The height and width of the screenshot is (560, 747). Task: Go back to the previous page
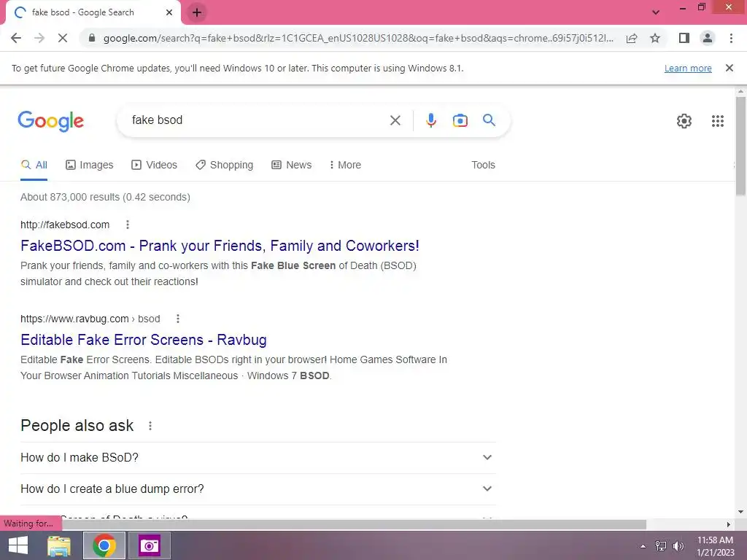tap(16, 38)
